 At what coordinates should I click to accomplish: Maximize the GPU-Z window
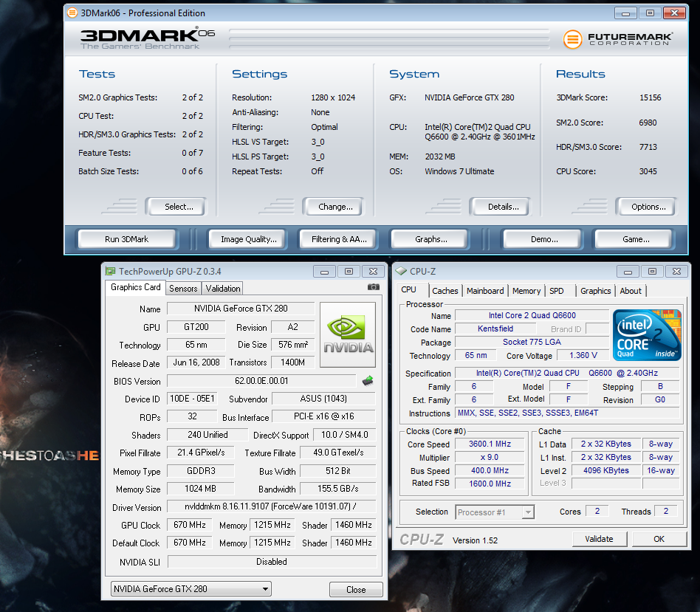click(349, 272)
